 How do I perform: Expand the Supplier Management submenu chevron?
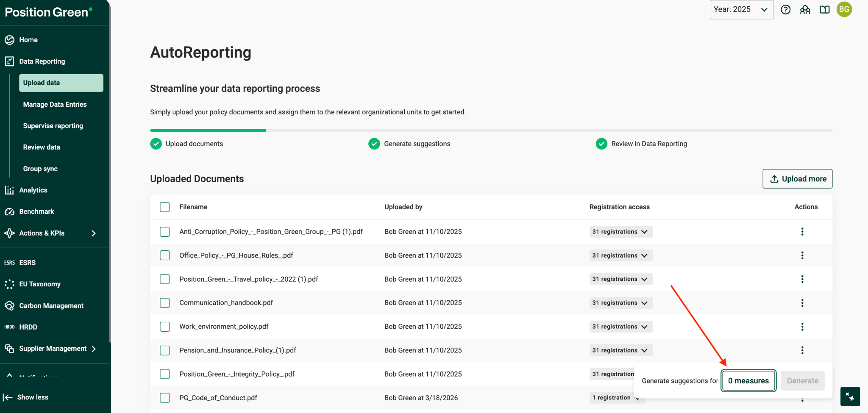pyautogui.click(x=94, y=349)
